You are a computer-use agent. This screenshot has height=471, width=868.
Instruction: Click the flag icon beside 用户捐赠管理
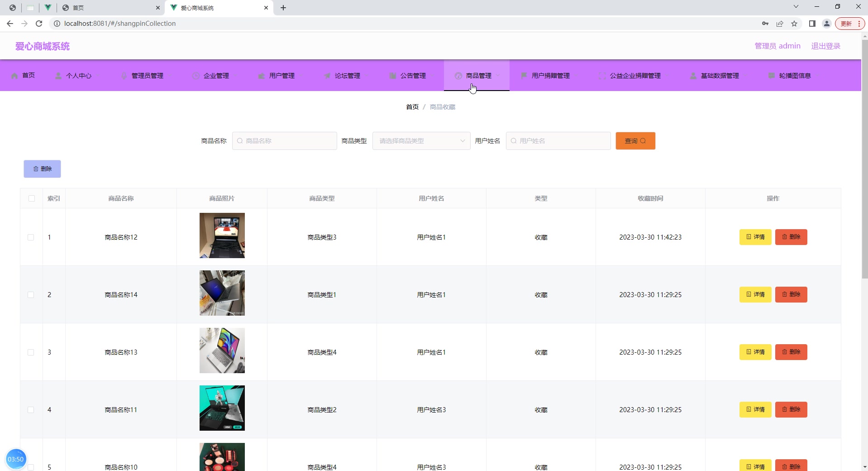point(524,76)
